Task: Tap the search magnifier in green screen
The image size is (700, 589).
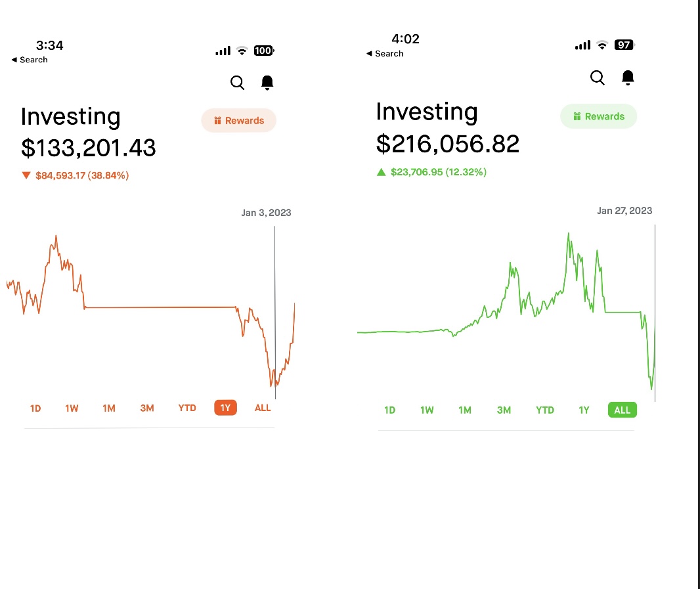Action: (x=597, y=78)
